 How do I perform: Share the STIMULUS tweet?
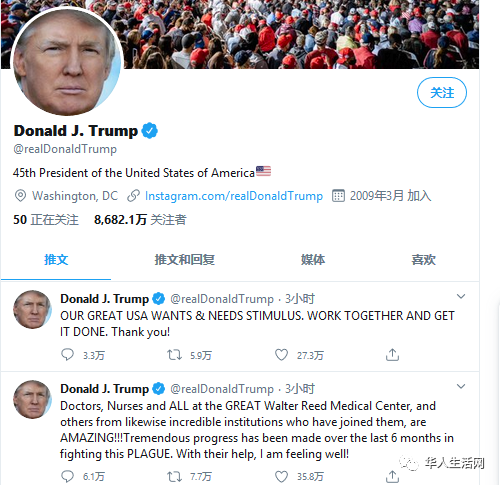tap(392, 355)
